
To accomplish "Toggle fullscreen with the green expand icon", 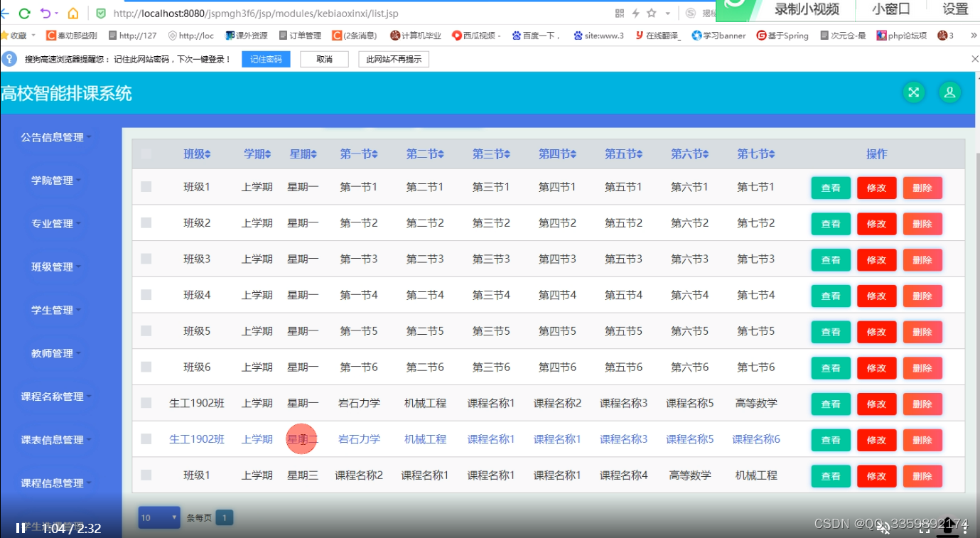I will point(914,92).
